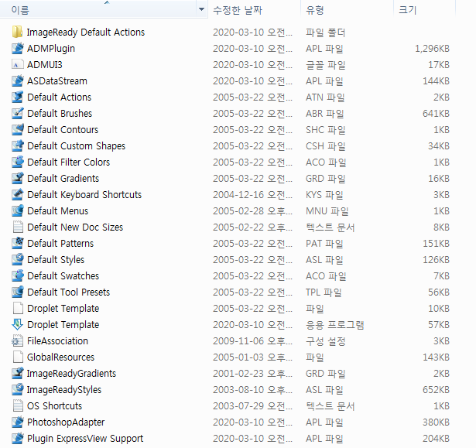Click the 2009-11-06 modified date
Viewport: 476px width, 448px height.
pyautogui.click(x=252, y=341)
